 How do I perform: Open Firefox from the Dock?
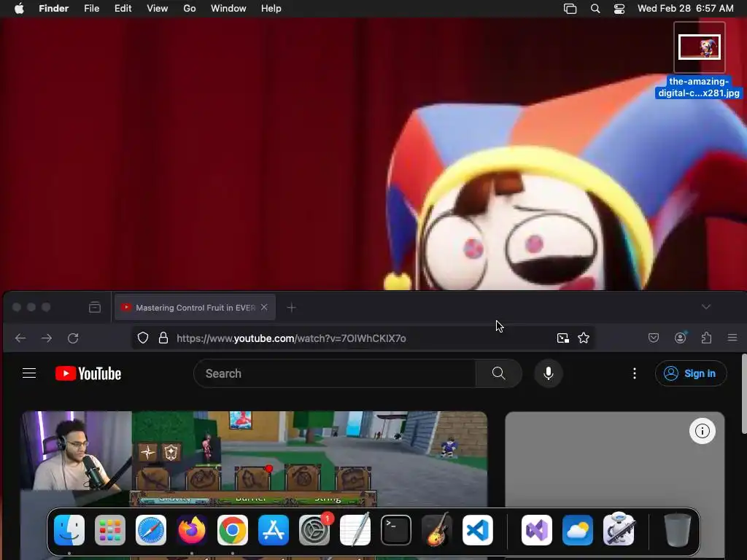click(192, 530)
